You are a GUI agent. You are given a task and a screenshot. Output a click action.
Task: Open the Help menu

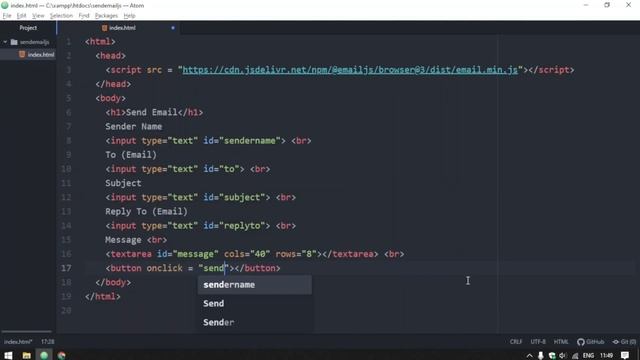click(129, 16)
